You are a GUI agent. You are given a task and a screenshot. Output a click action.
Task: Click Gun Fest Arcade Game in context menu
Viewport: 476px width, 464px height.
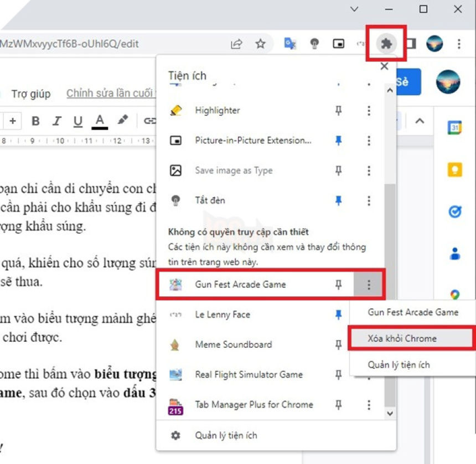412,312
